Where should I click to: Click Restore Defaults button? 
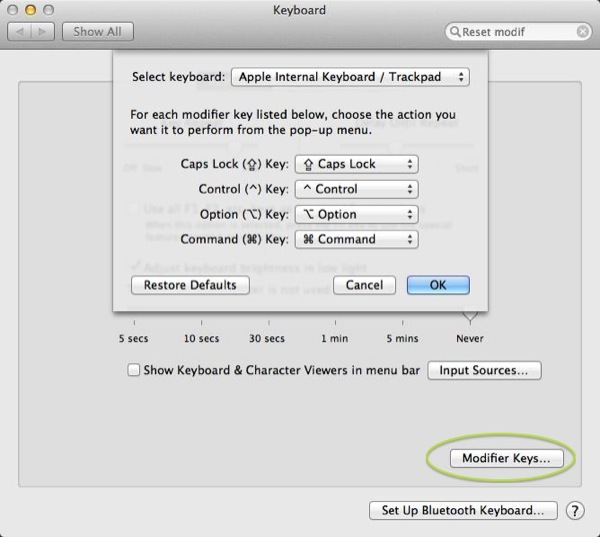click(190, 285)
